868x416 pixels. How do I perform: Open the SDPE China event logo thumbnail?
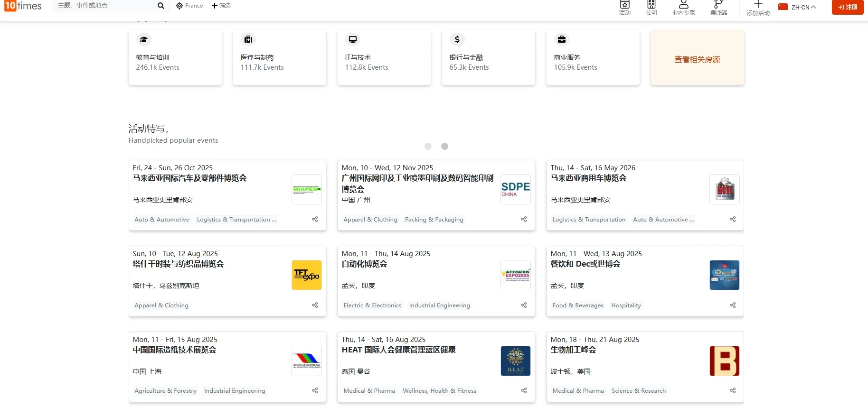516,189
